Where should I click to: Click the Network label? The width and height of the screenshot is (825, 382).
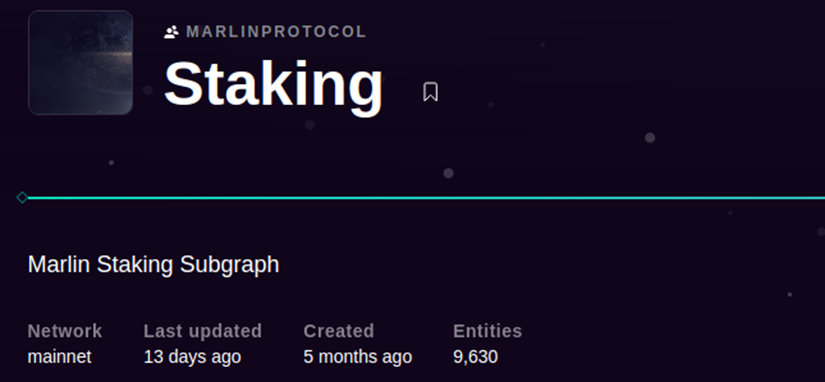click(x=65, y=331)
